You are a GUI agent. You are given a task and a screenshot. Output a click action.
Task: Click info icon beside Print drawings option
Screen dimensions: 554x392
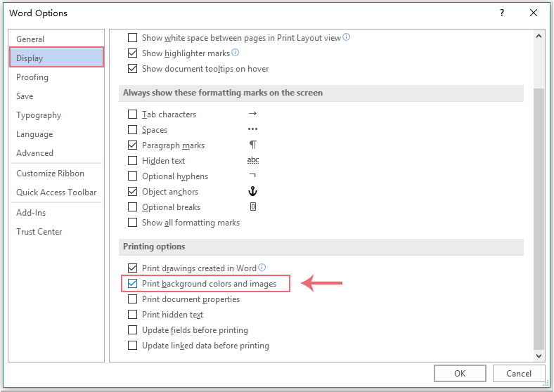click(262, 268)
